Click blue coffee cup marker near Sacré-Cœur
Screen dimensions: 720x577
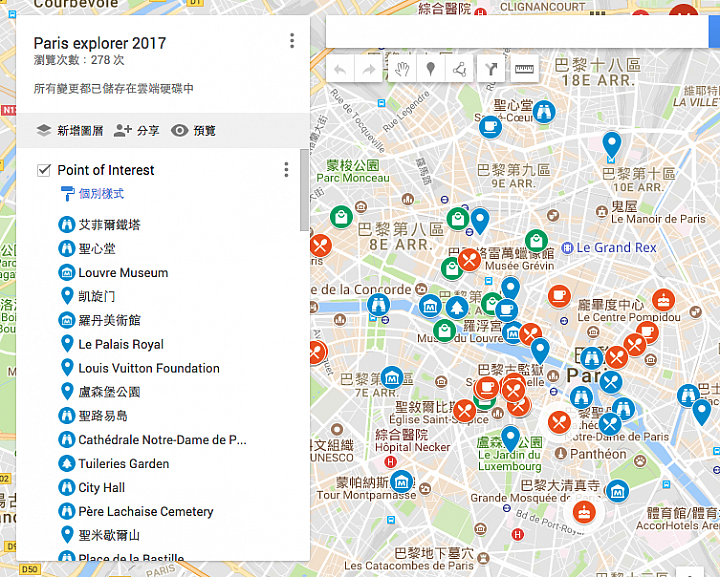click(x=490, y=125)
